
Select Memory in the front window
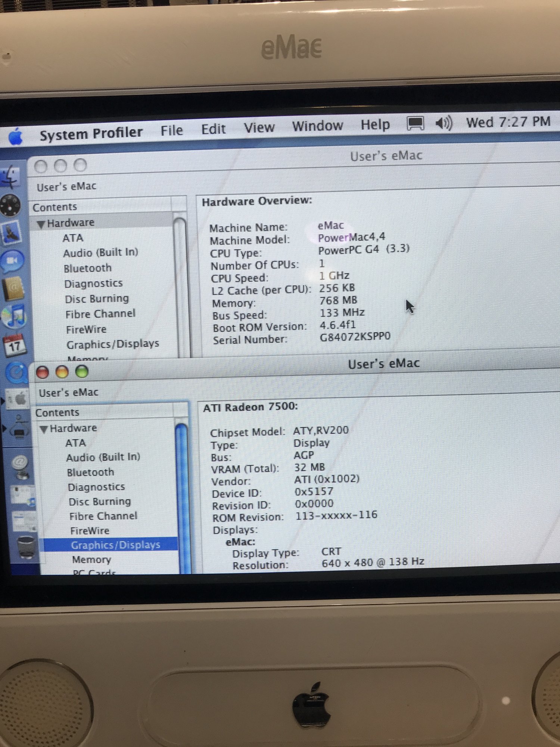91,560
